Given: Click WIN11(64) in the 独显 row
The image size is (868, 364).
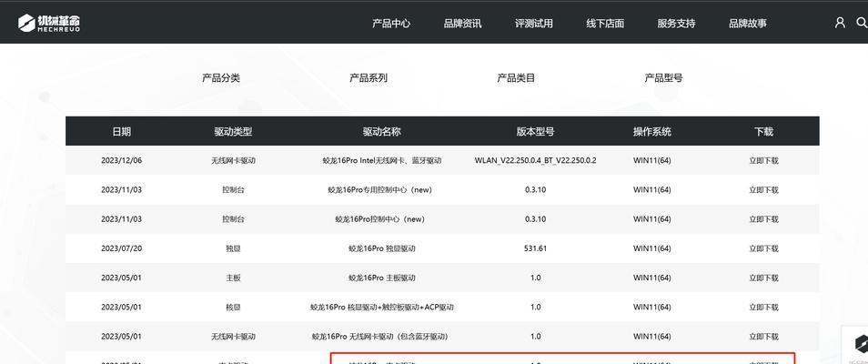Looking at the screenshot, I should (x=652, y=248).
